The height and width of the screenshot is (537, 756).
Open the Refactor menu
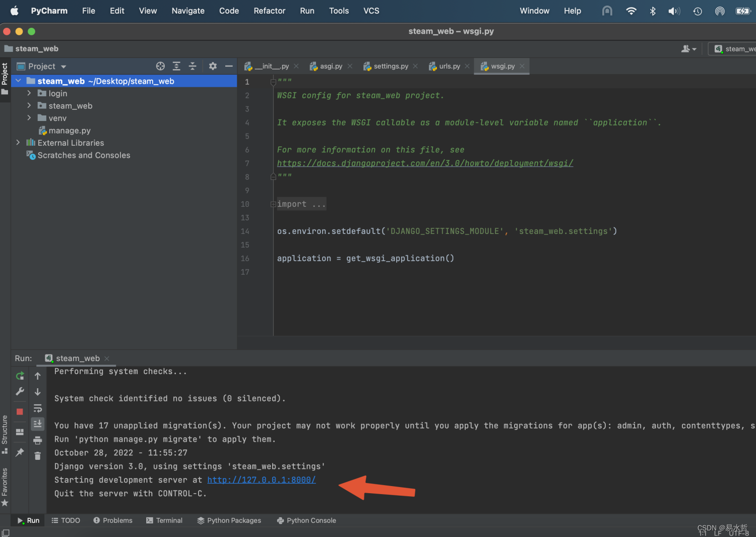pos(270,11)
